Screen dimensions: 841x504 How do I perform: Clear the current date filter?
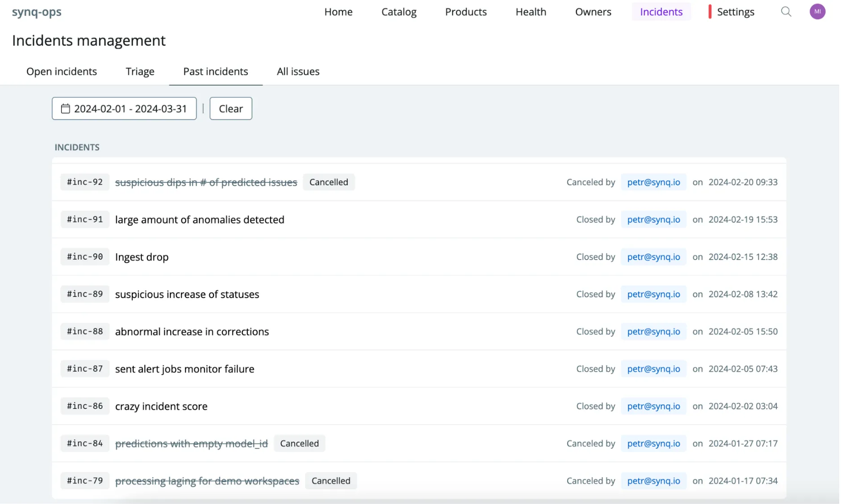pyautogui.click(x=231, y=109)
